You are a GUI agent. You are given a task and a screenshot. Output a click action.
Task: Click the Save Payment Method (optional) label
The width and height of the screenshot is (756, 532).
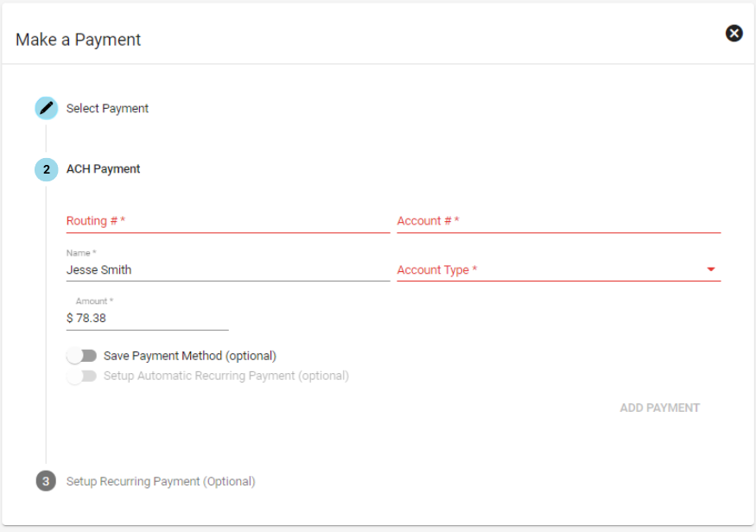click(190, 356)
